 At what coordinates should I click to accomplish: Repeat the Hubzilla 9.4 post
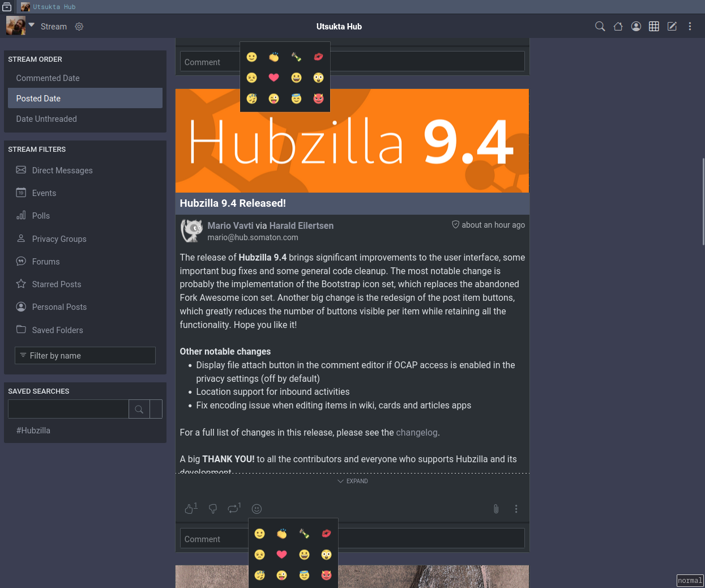point(234,508)
